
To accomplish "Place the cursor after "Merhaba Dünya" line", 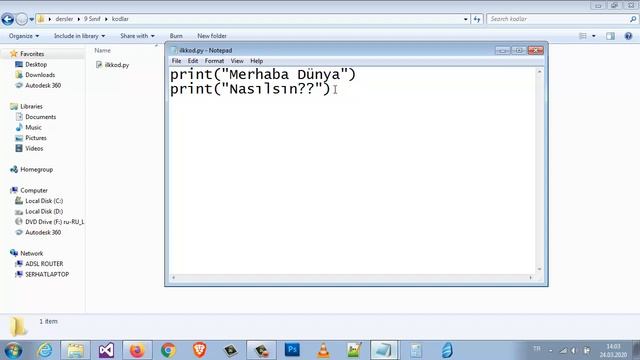I will click(x=357, y=75).
